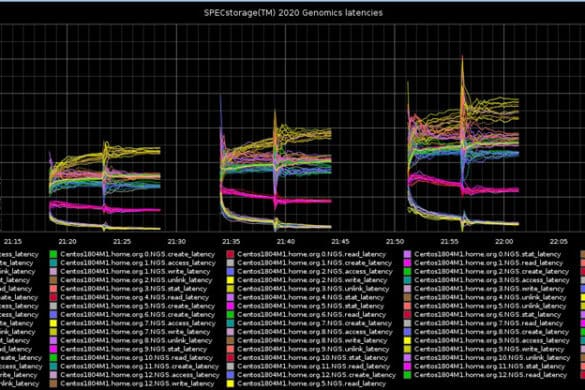
Task: Click the 21:30 time axis label
Action: [176, 241]
